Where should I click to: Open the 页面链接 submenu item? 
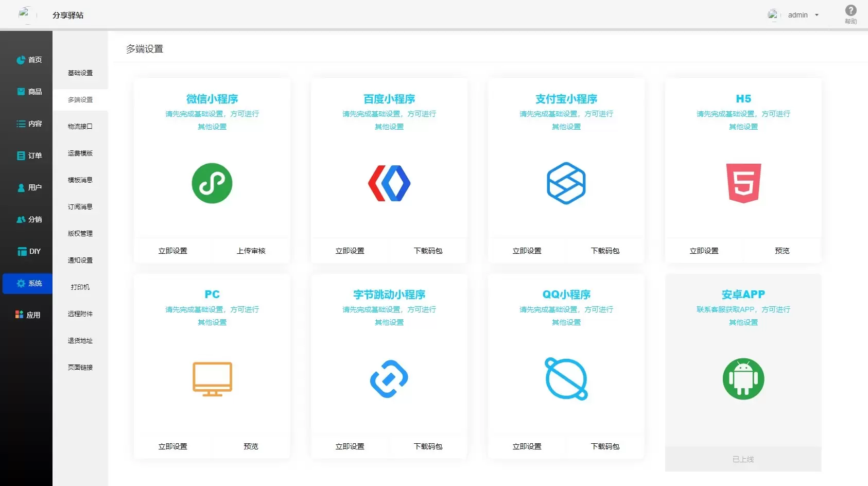click(x=80, y=368)
